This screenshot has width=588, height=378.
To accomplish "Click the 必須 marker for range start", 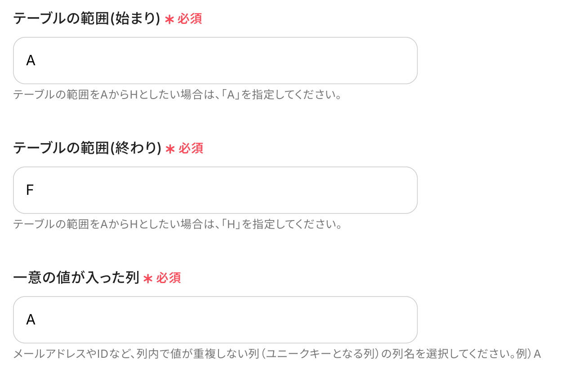I will (x=190, y=19).
